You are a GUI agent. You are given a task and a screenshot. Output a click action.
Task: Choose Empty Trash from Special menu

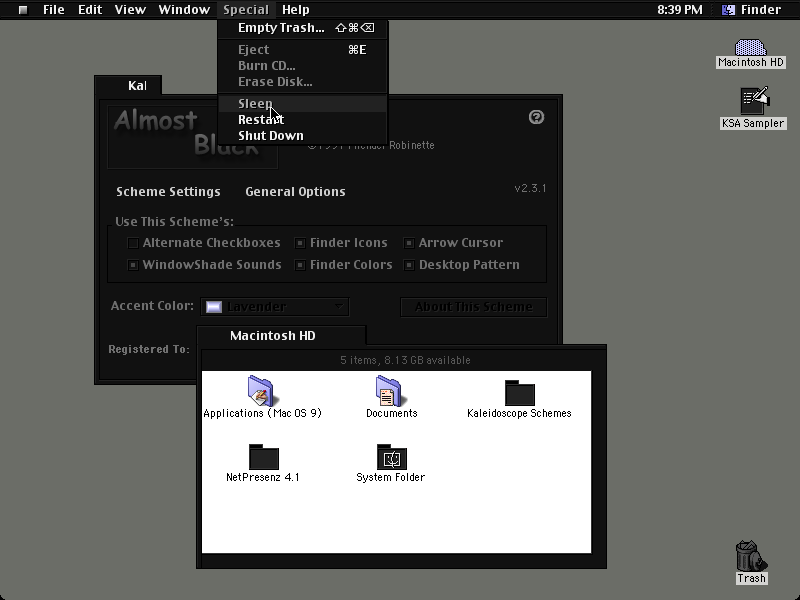[303, 28]
